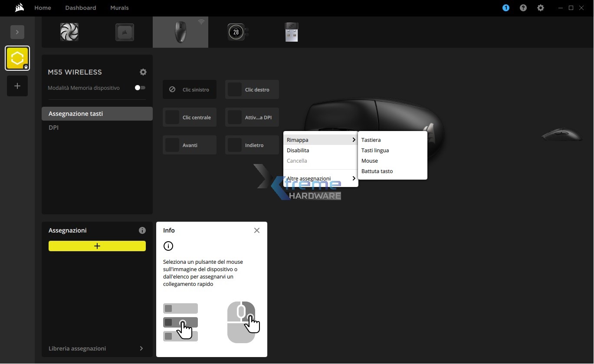Switch to the DPI section
The image size is (594, 364).
pos(54,128)
